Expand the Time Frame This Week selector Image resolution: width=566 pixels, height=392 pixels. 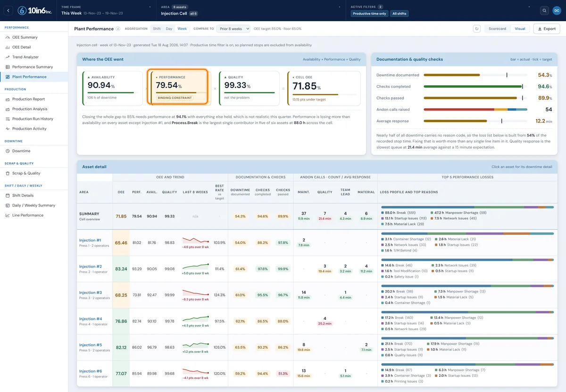tap(107, 10)
